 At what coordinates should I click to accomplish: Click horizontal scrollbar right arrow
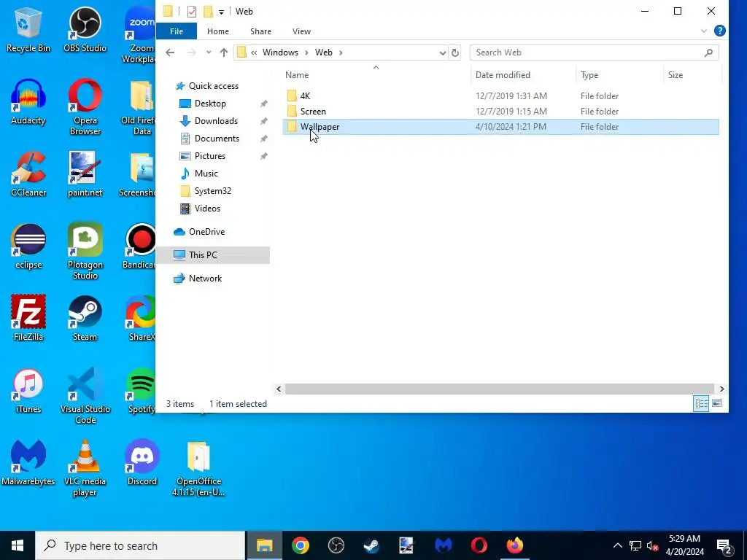pos(721,389)
